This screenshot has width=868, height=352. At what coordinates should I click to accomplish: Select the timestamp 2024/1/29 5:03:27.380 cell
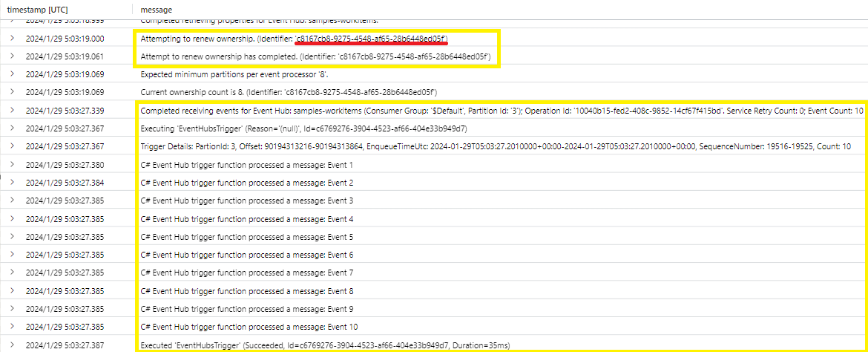pos(65,165)
